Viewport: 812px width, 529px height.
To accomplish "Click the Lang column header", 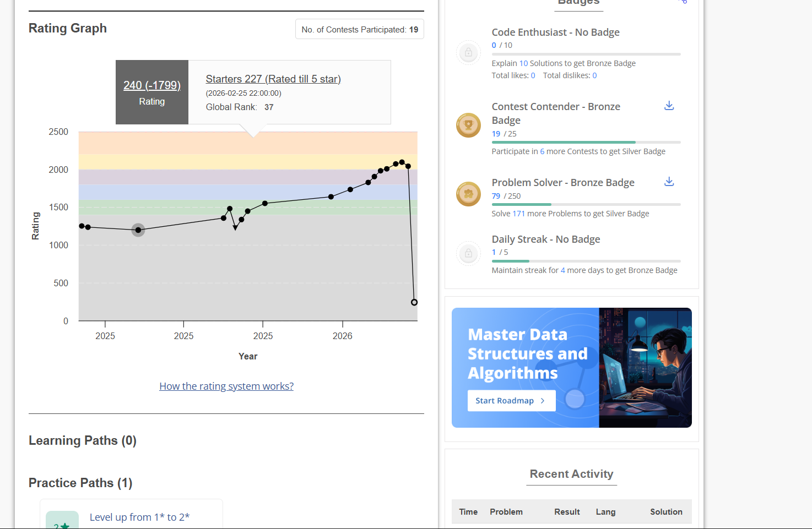I will point(605,512).
